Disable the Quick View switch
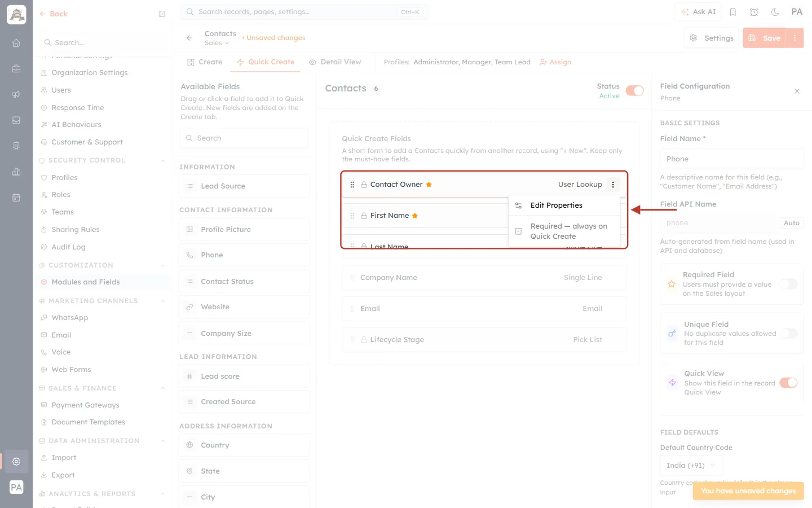Viewport: 812px width, 508px height. (788, 383)
